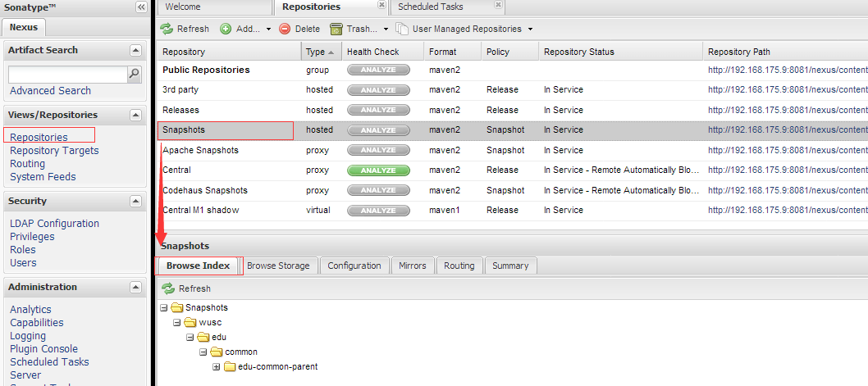This screenshot has height=386, width=868.
Task: Open Advanced Search link
Action: pyautogui.click(x=50, y=91)
